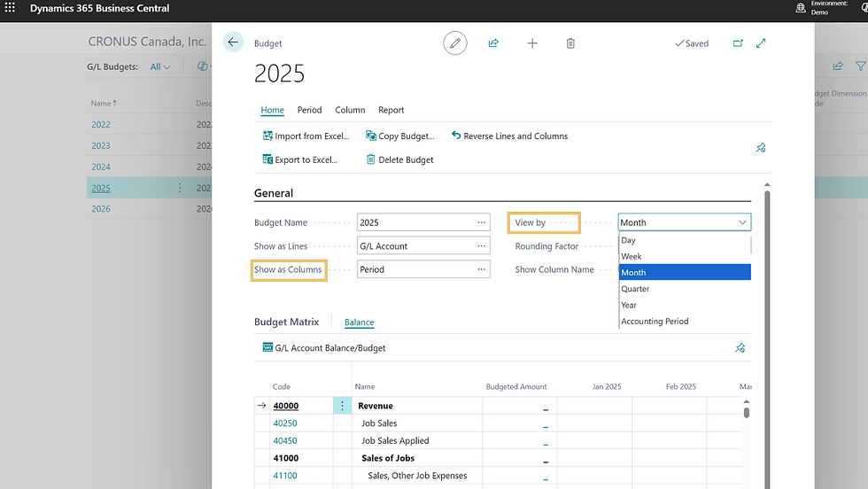Select Quarter in View by list
Image resolution: width=868 pixels, height=489 pixels.
(684, 289)
